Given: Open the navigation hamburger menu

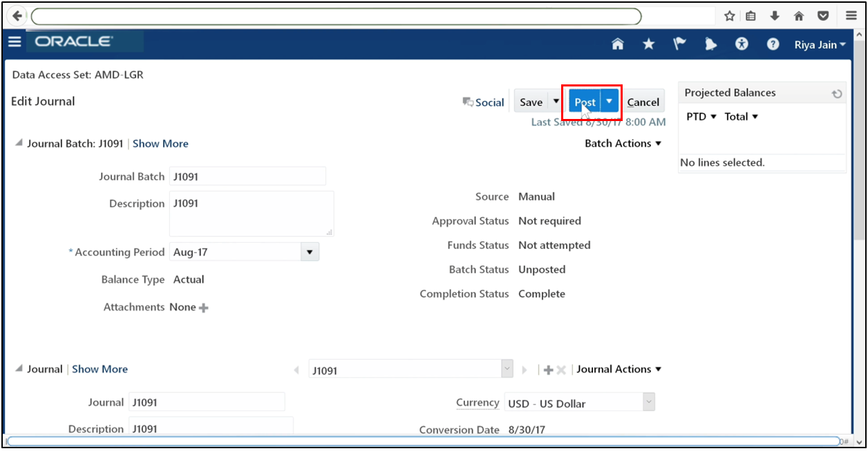Looking at the screenshot, I should pyautogui.click(x=15, y=42).
